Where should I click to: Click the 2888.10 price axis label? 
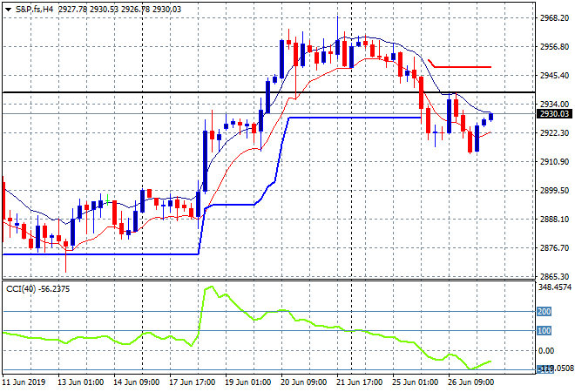554,220
